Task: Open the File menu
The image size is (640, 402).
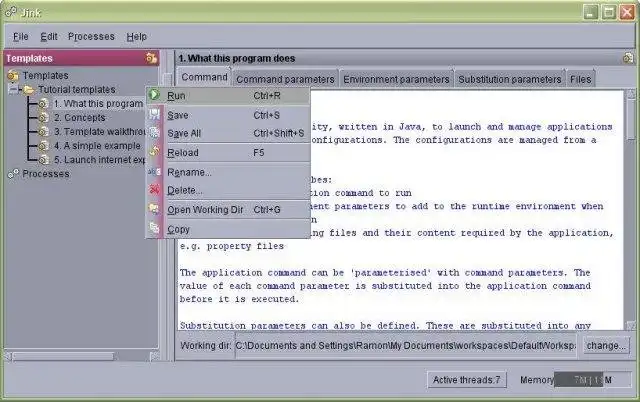Action: coord(20,37)
